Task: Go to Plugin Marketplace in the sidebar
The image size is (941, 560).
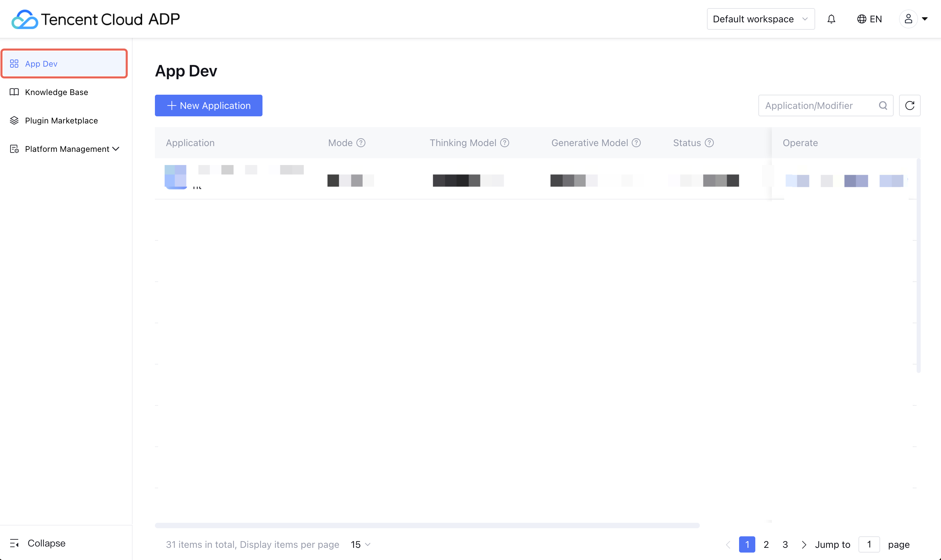Action: (x=61, y=120)
